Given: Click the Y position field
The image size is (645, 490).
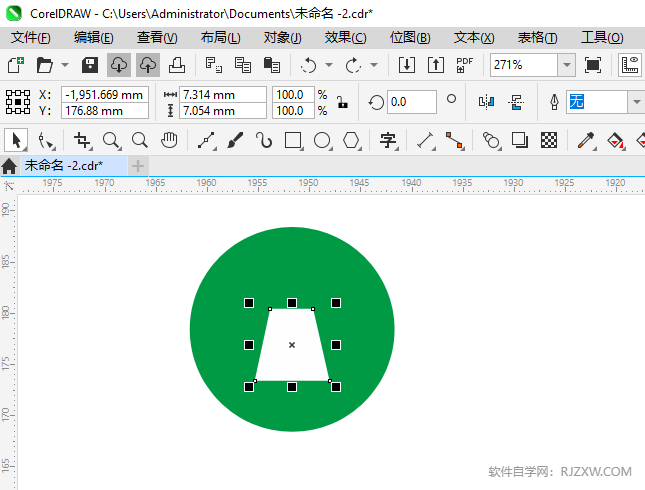Looking at the screenshot, I should click(105, 111).
